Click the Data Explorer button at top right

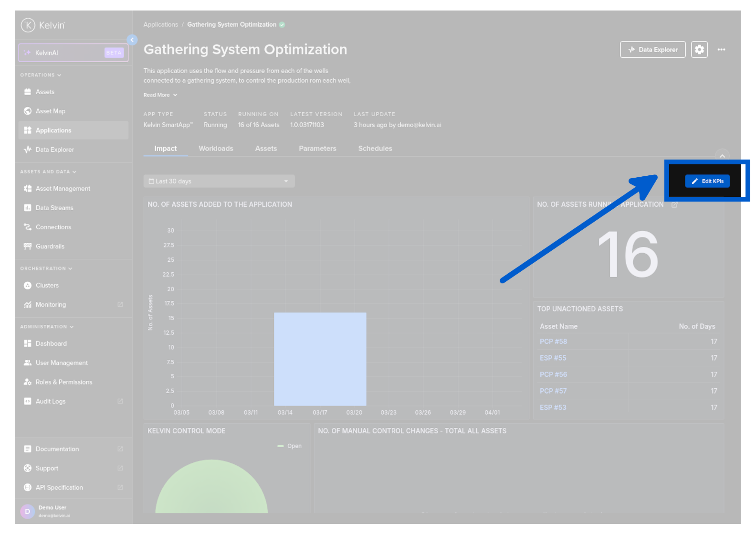pyautogui.click(x=652, y=49)
